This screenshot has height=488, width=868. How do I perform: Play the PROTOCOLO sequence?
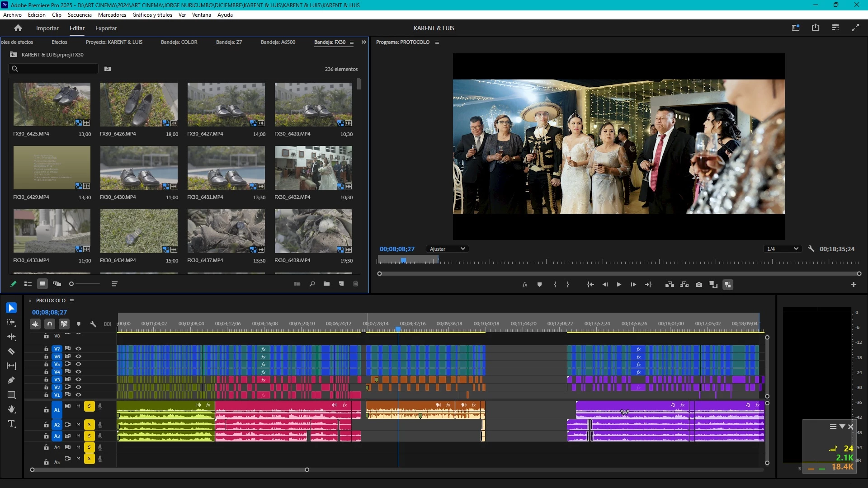click(619, 285)
